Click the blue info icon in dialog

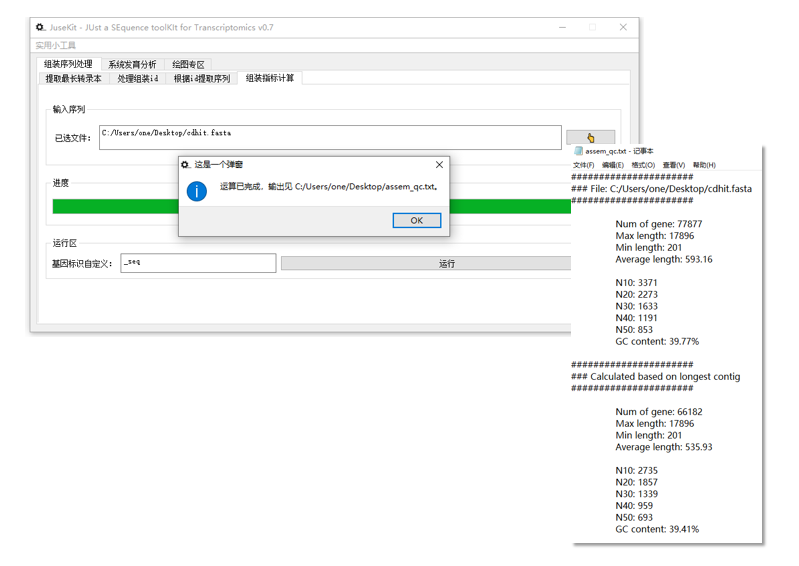coord(197,190)
